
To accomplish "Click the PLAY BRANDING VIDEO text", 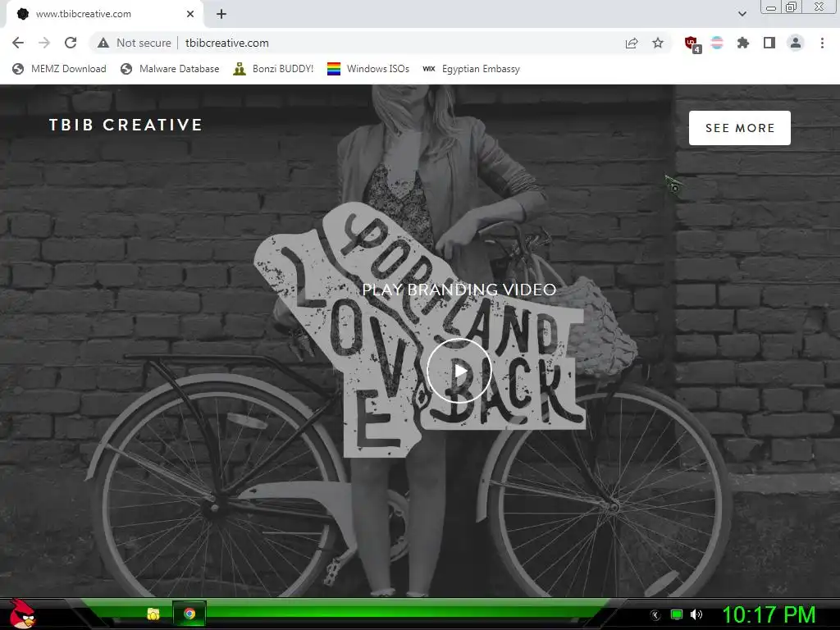I will pos(459,290).
